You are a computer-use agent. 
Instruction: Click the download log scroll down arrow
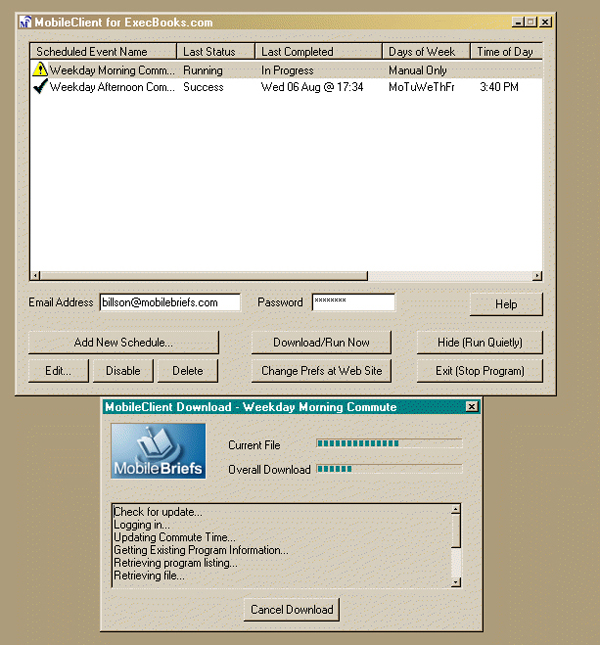click(456, 582)
